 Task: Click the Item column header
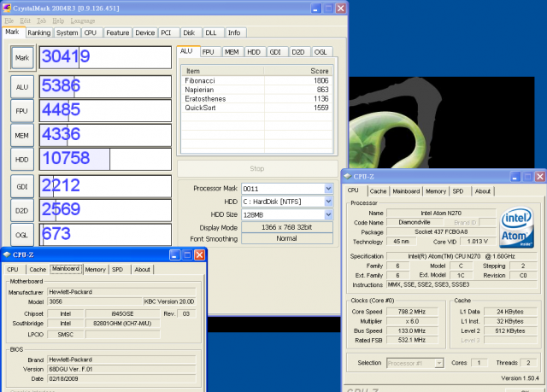pyautogui.click(x=223, y=71)
